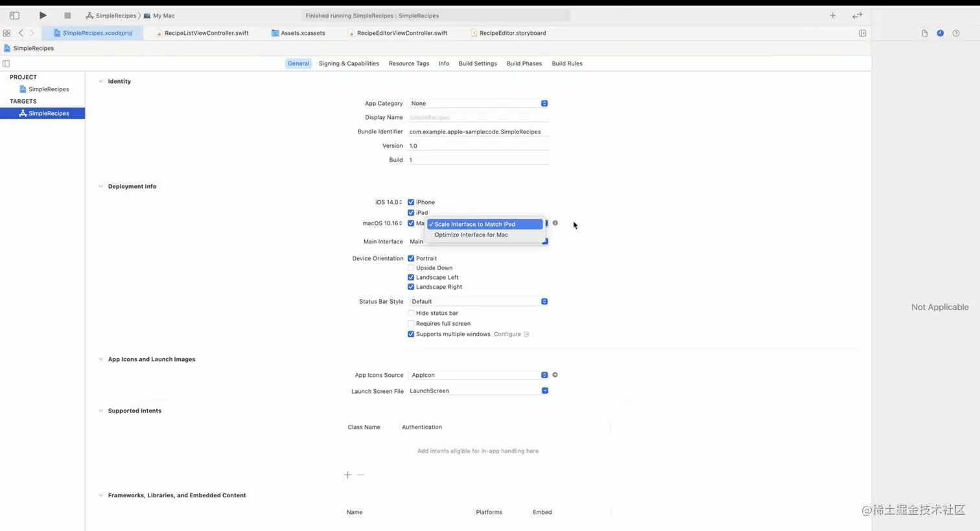
Task: Add editor on right split icon
Action: coord(863,33)
